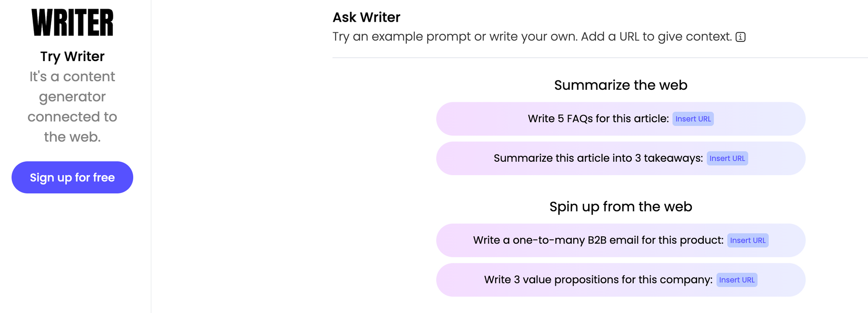Click the horizontal divider below Ask Writer
Screen dimensions: 868x313
click(599, 58)
